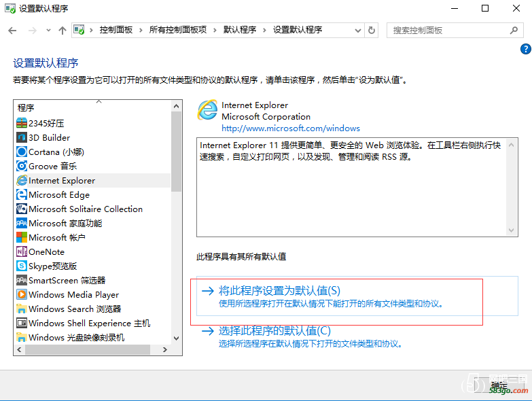This screenshot has height=401, width=532.
Task: Go up one level with the up arrow
Action: pos(62,31)
